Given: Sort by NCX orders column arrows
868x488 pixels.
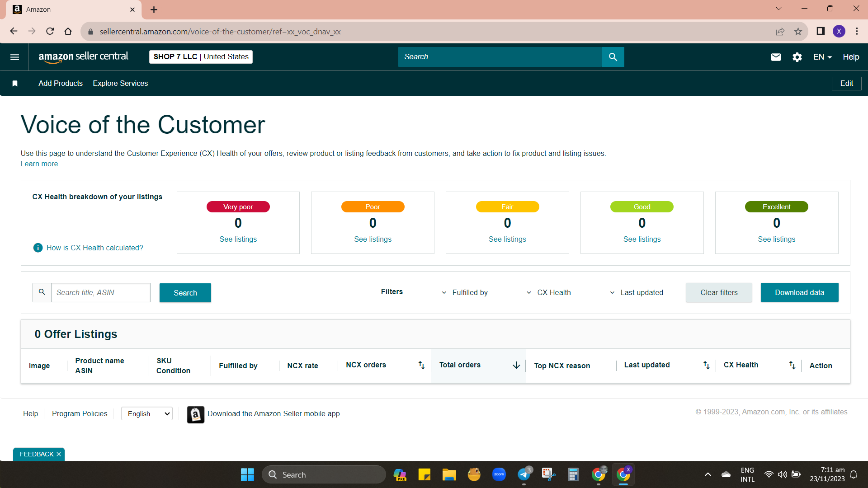Looking at the screenshot, I should [421, 365].
